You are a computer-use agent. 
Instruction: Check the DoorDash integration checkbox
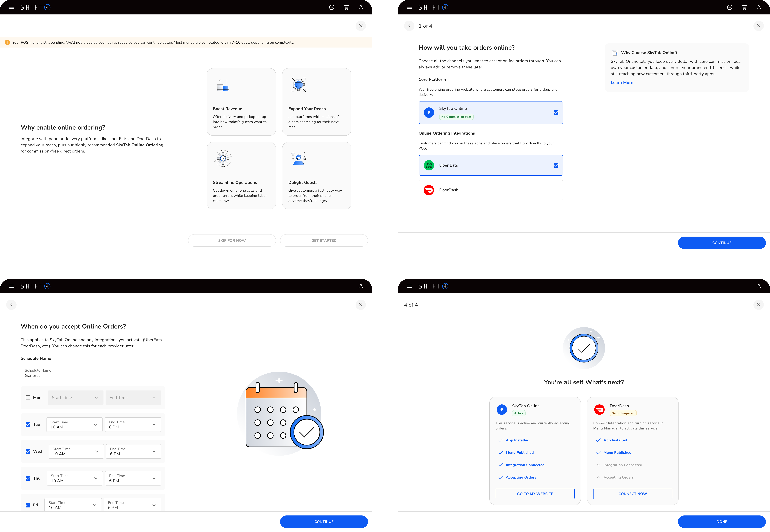[556, 190]
